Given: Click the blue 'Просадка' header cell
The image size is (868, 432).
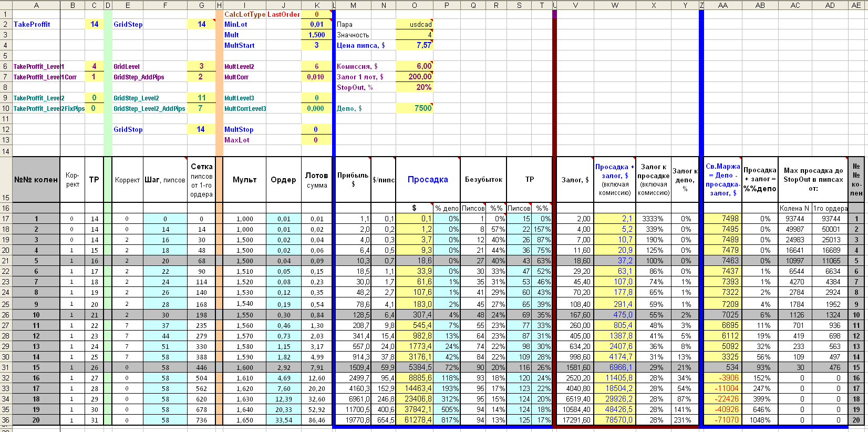Looking at the screenshot, I should coord(428,179).
